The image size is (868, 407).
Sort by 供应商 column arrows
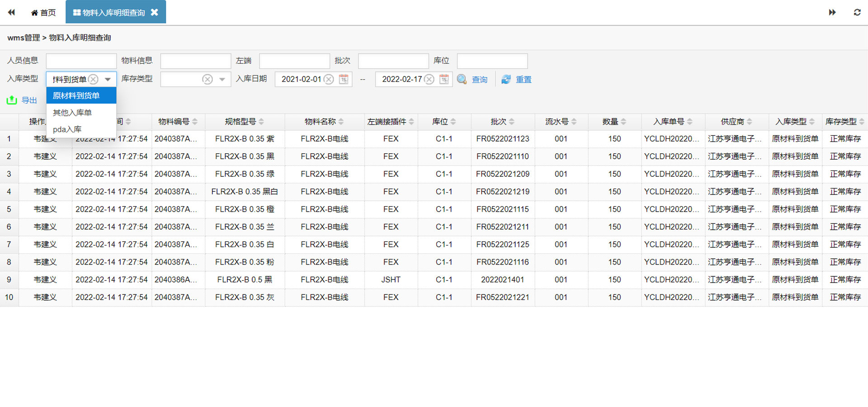(749, 122)
